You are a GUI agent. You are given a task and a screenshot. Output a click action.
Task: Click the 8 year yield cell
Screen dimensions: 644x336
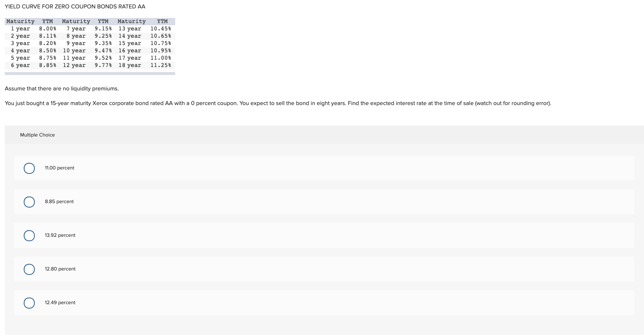click(x=103, y=36)
